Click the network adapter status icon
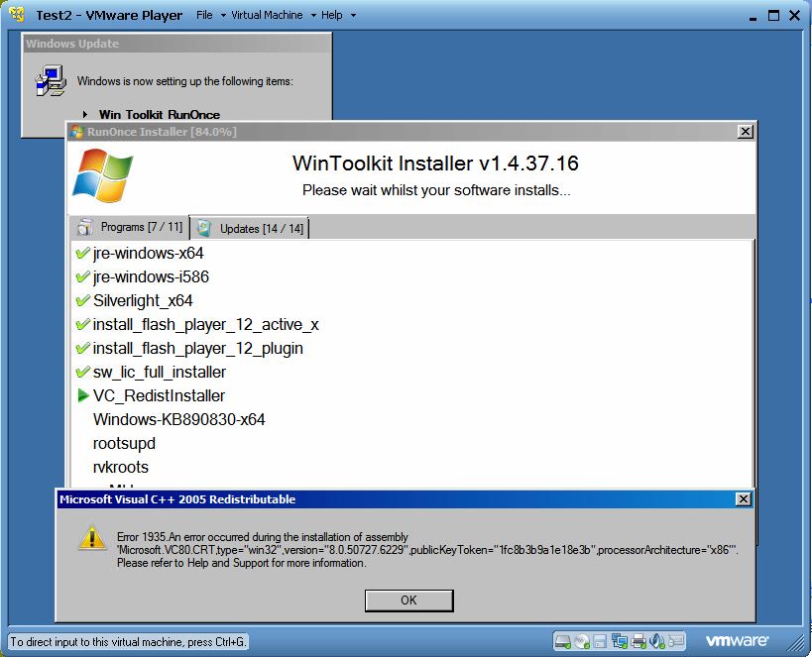Screen dimensions: 812x657 (x=620, y=641)
